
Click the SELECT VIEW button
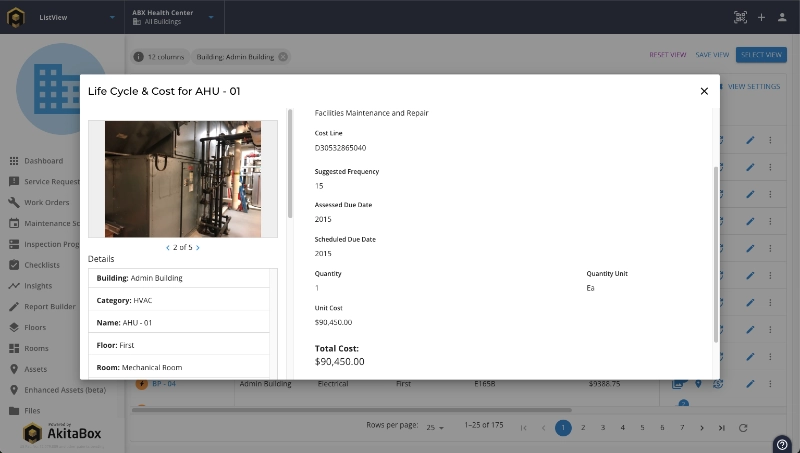click(760, 55)
